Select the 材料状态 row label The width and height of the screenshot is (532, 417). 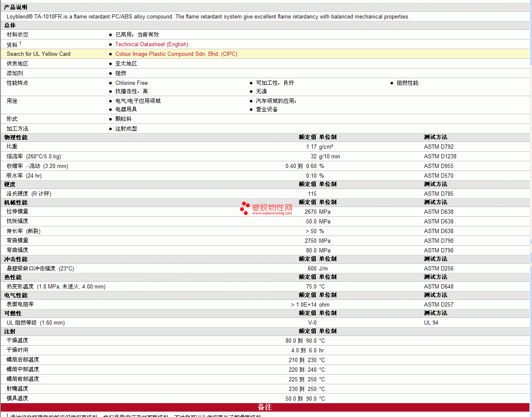pos(18,34)
